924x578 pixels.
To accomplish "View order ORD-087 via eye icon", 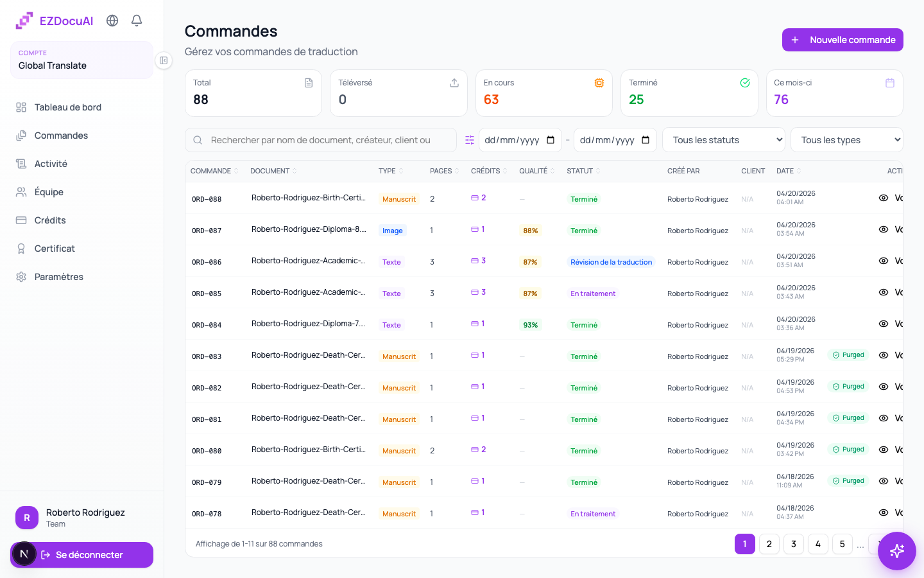I will tap(884, 229).
